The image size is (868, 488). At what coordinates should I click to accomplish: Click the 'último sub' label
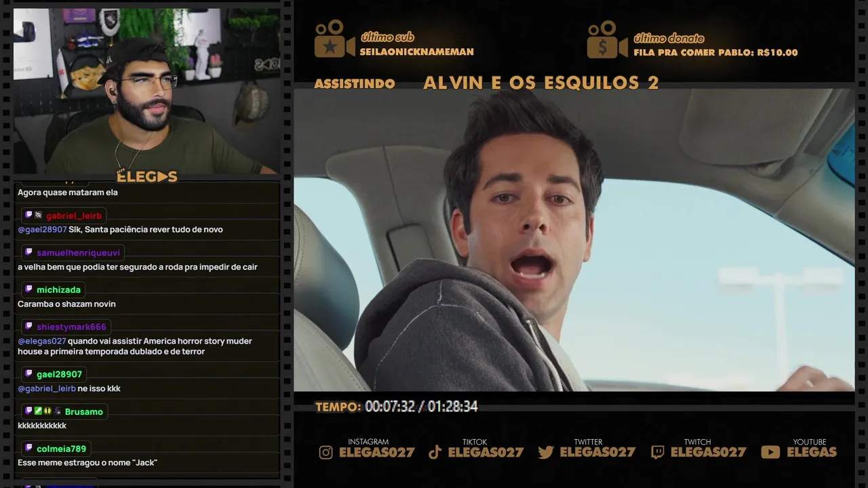pos(387,37)
